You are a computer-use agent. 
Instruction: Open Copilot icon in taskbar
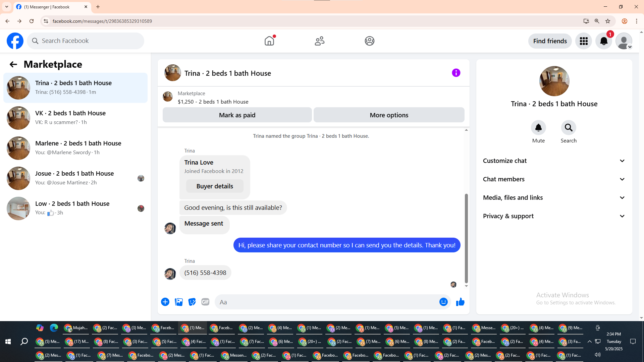click(x=40, y=328)
